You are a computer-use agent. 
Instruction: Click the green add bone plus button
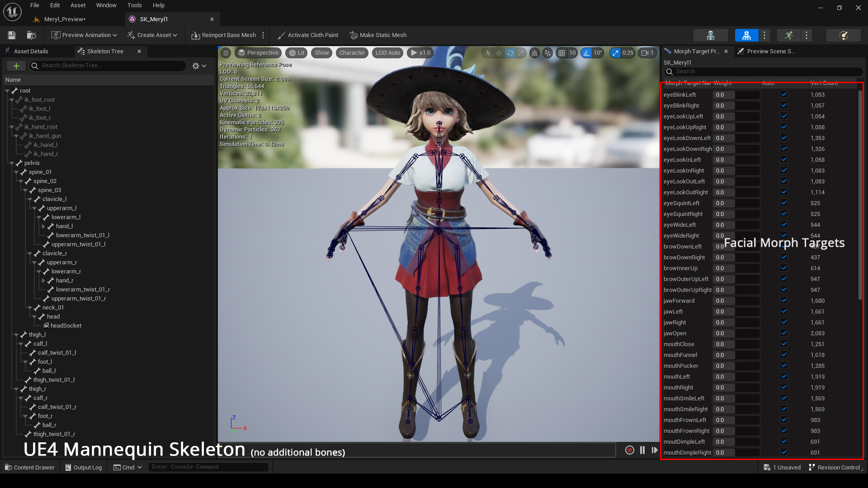16,66
